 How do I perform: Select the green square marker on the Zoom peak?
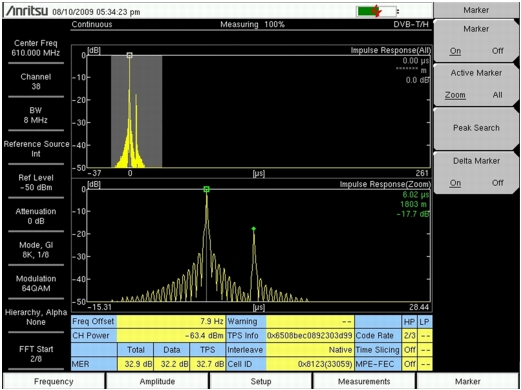pyautogui.click(x=206, y=189)
